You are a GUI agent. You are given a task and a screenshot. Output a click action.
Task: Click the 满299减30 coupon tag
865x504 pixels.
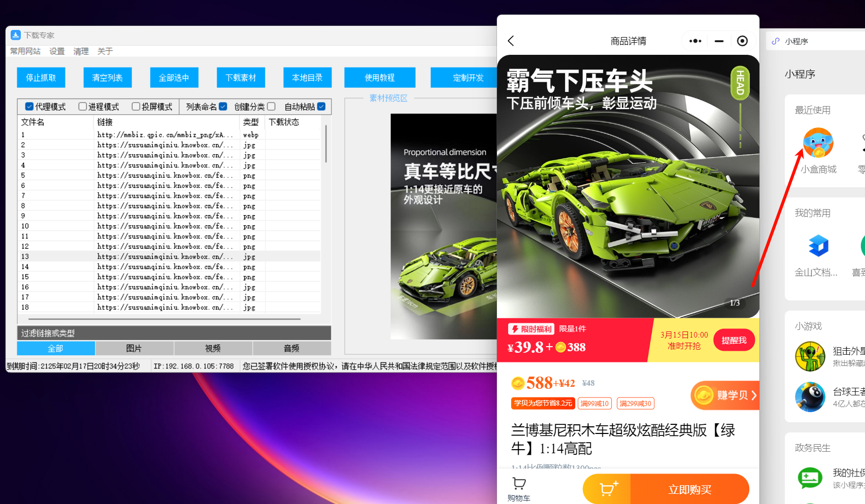click(x=636, y=404)
